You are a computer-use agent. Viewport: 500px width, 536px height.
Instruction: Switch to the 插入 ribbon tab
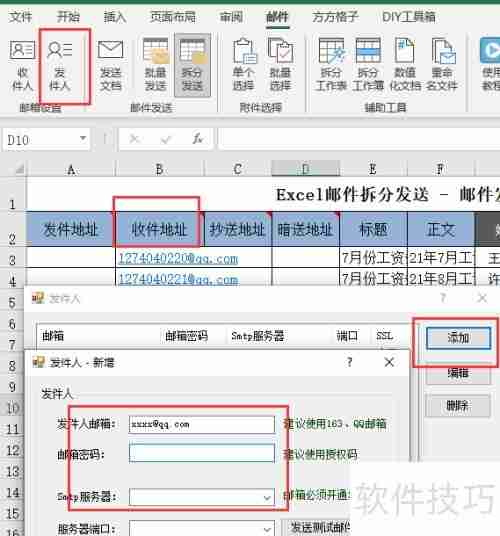(115, 16)
